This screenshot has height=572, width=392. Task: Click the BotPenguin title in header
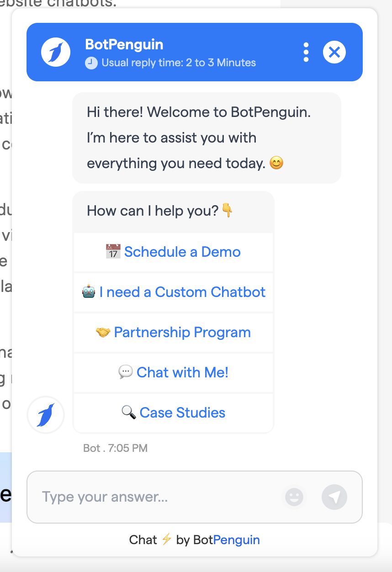click(124, 45)
